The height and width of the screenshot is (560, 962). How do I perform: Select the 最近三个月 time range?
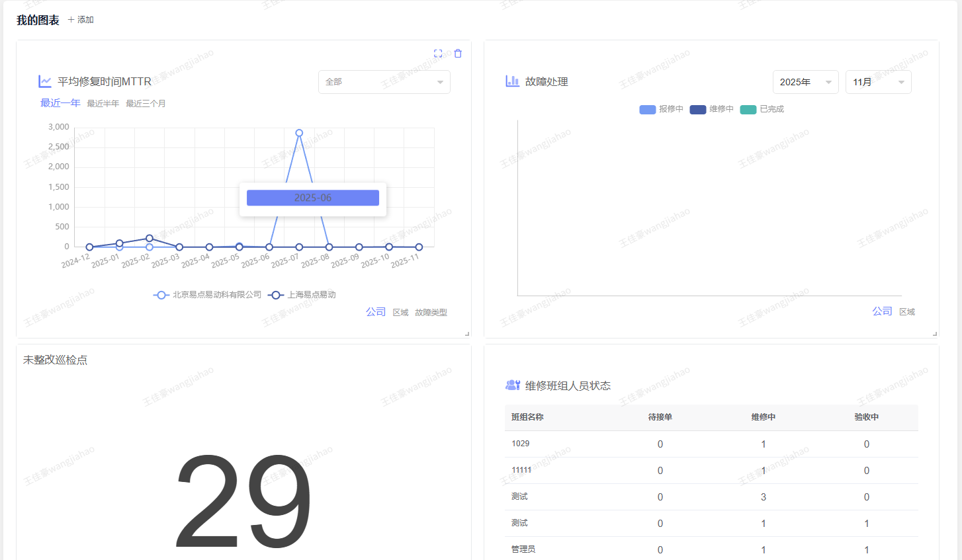point(146,104)
